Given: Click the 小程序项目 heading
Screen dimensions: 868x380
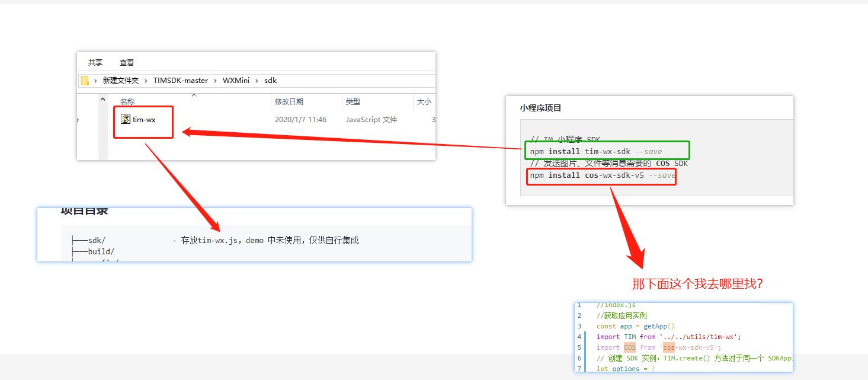Looking at the screenshot, I should 540,108.
